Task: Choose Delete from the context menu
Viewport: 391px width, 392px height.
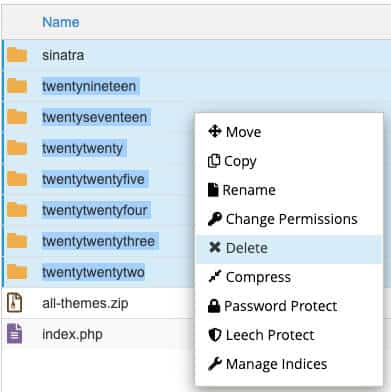Action: (x=289, y=248)
